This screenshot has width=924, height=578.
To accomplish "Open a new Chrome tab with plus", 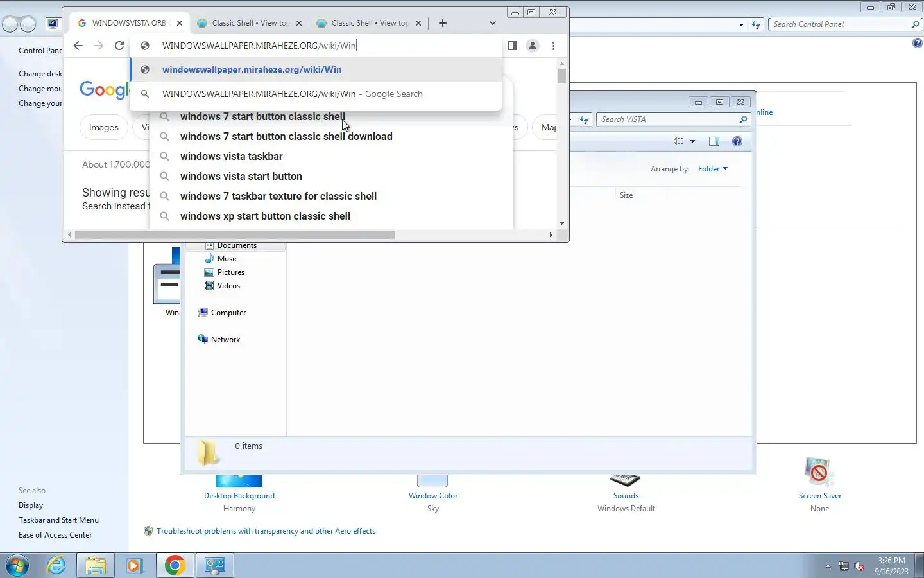I will click(x=442, y=23).
